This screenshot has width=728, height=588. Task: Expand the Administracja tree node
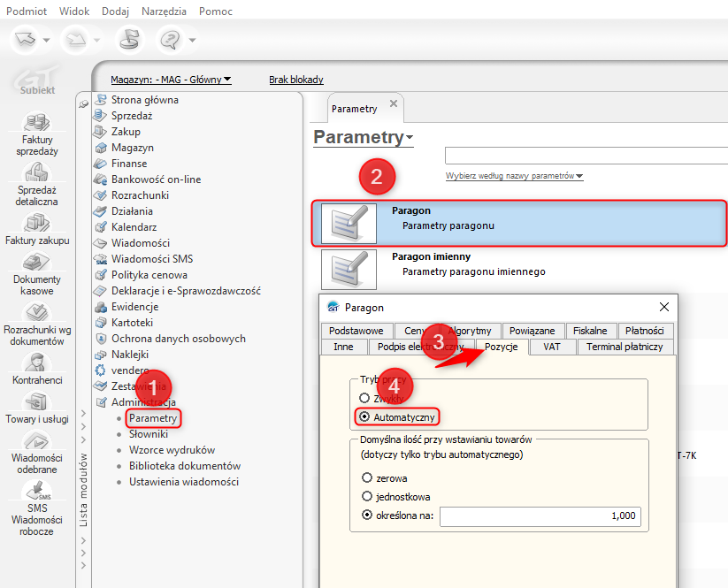point(143,402)
